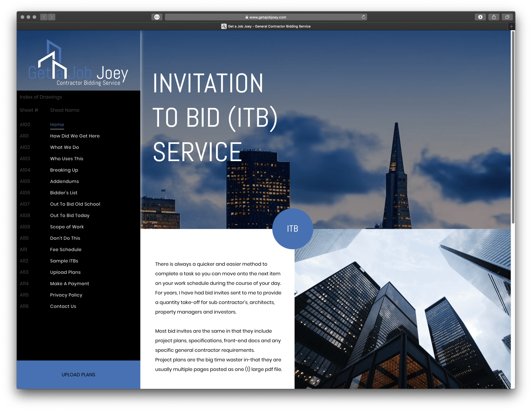Click the page's vertical scrollbar thumb
532x411 pixels.
pyautogui.click(x=513, y=127)
